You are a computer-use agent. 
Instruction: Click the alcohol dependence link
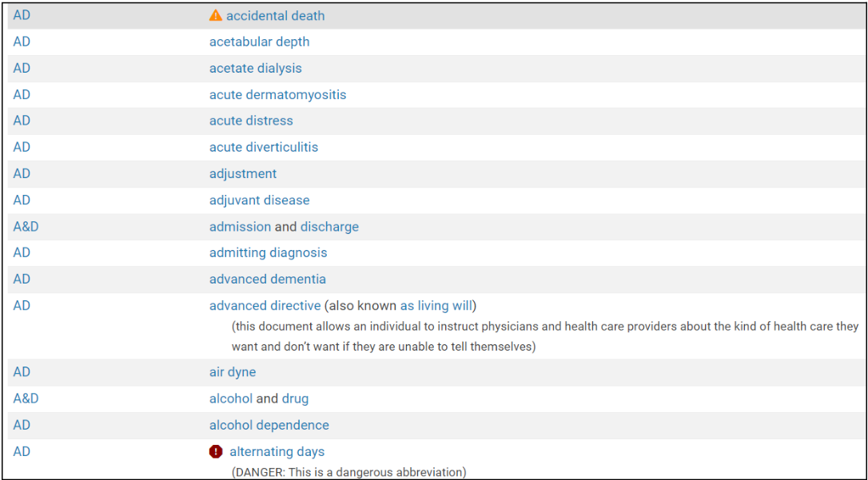click(269, 425)
